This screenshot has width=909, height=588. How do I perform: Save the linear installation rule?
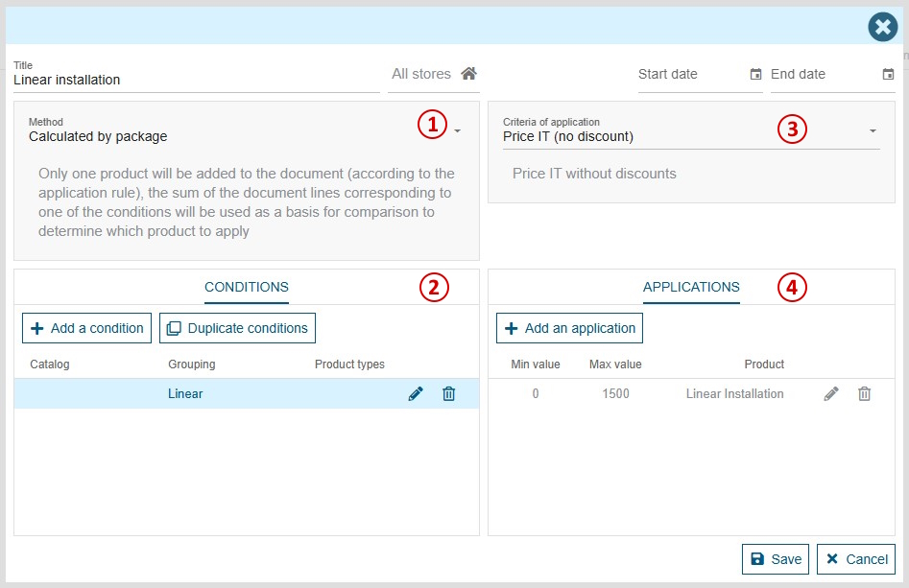point(776,558)
